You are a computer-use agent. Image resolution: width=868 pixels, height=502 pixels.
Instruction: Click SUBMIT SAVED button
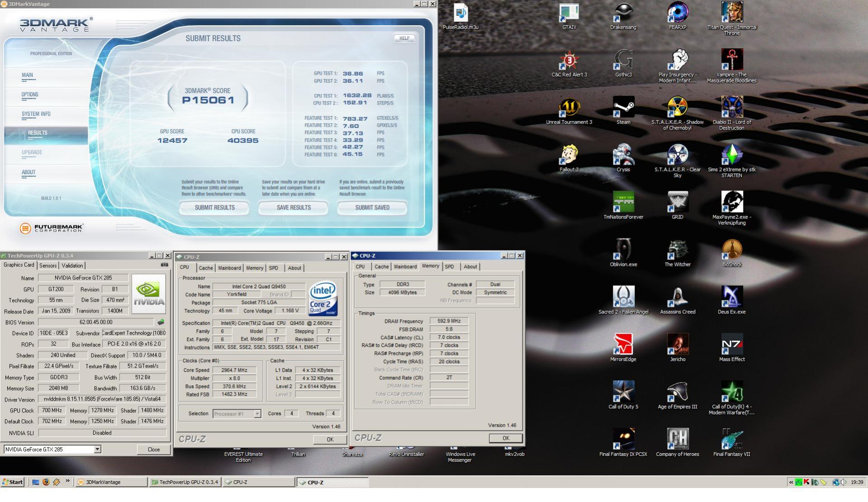pyautogui.click(x=372, y=208)
